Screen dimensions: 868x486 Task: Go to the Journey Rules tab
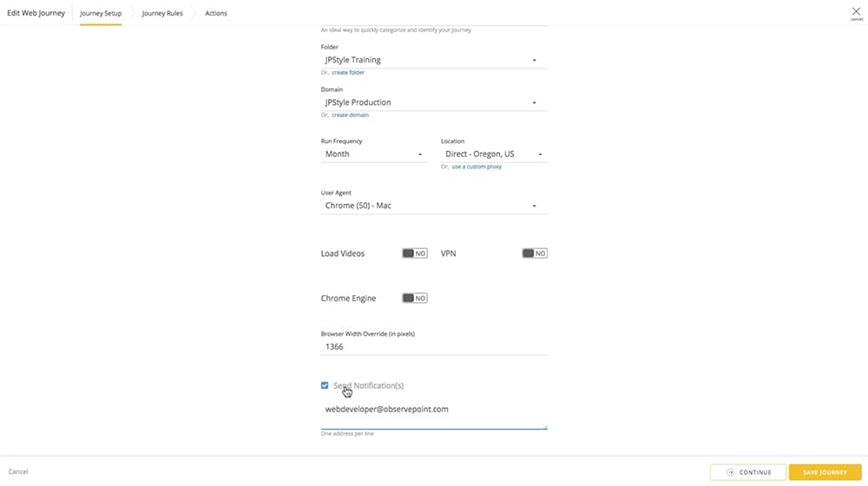point(162,13)
